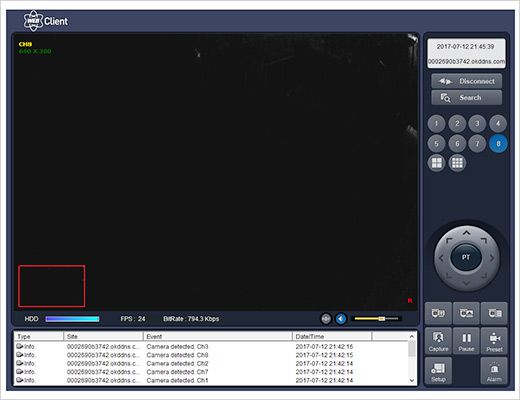This screenshot has height=400, width=520.
Task: Open the Alarm panel
Action: 494,371
